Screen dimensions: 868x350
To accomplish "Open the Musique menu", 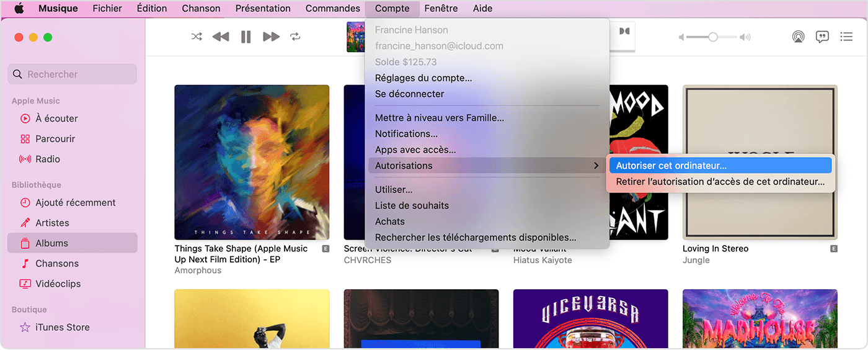I will tap(58, 8).
